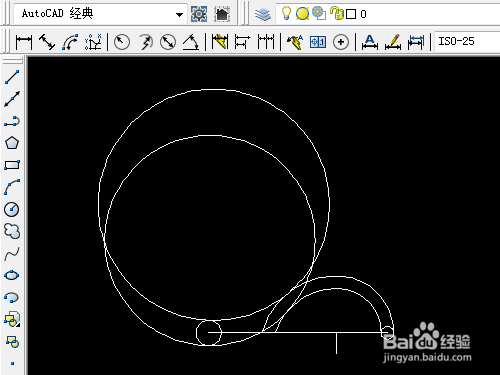Select the Tolerance tool
The height and width of the screenshot is (375, 500).
coord(318,42)
